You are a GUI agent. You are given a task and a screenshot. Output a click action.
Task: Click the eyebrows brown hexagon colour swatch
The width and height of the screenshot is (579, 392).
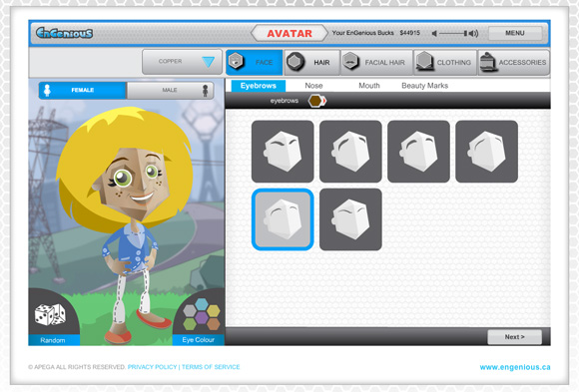point(316,101)
